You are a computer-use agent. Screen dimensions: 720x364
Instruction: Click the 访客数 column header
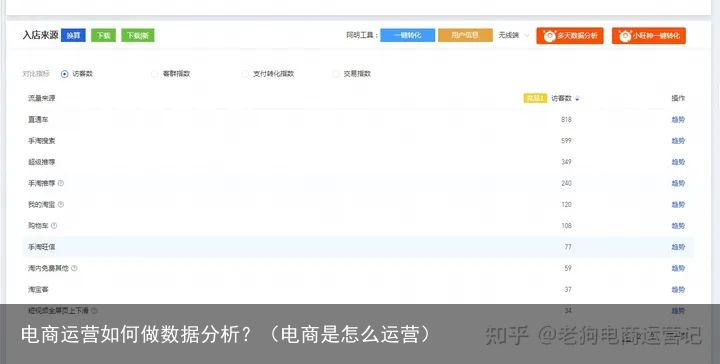[x=561, y=98]
